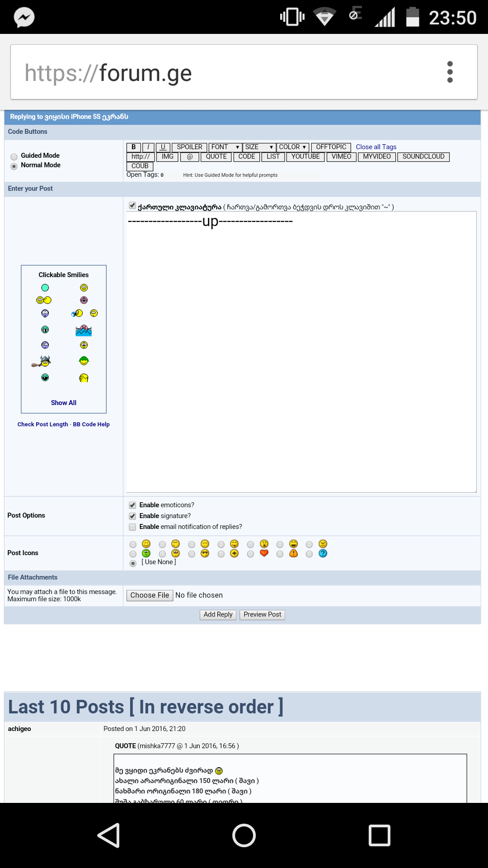
Task: Tap the battery status icon
Action: coord(413,17)
